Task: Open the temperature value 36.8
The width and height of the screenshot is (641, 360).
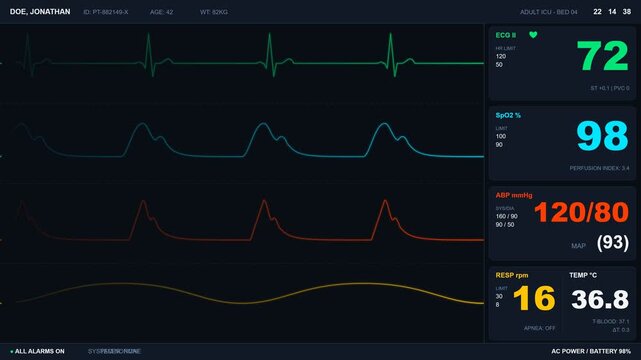Action: coord(600,300)
